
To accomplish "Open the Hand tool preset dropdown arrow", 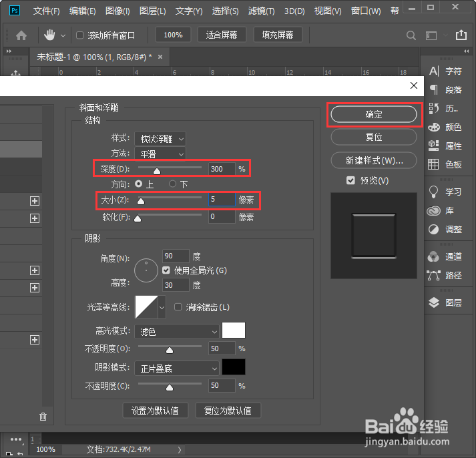I will point(63,36).
